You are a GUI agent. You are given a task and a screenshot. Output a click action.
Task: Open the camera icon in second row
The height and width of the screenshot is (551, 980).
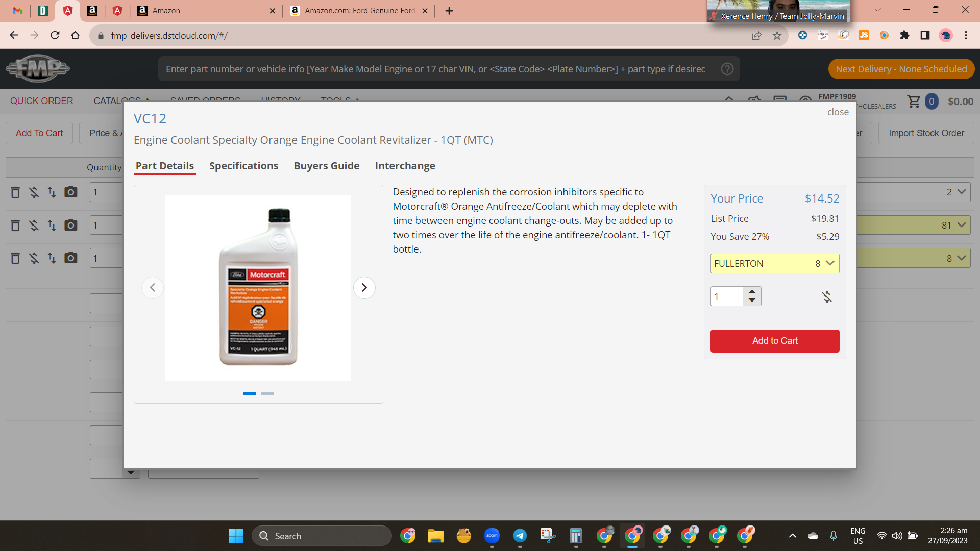71,225
